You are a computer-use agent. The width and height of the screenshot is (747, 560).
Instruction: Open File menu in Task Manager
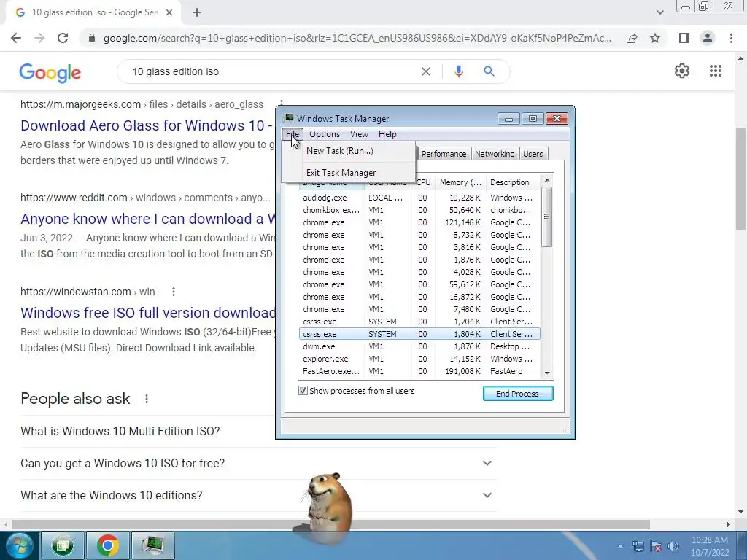click(x=293, y=134)
